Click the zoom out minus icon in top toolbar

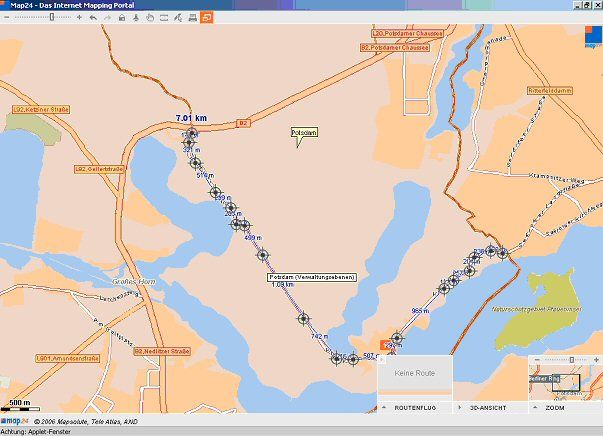pos(7,18)
